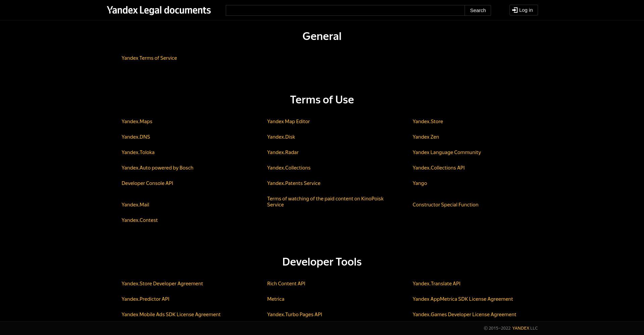Click the © 2015–2022 copyright text
Viewport: 644px width, 335px height.
pos(497,328)
